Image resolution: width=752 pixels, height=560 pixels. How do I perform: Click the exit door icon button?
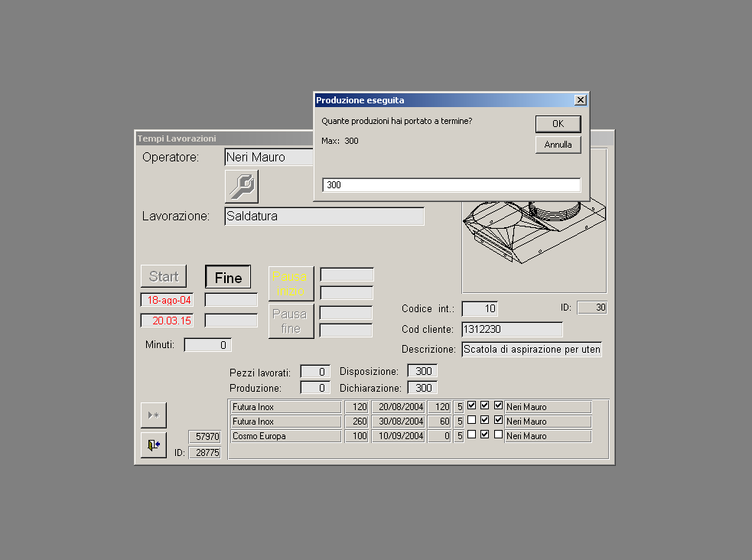[154, 445]
